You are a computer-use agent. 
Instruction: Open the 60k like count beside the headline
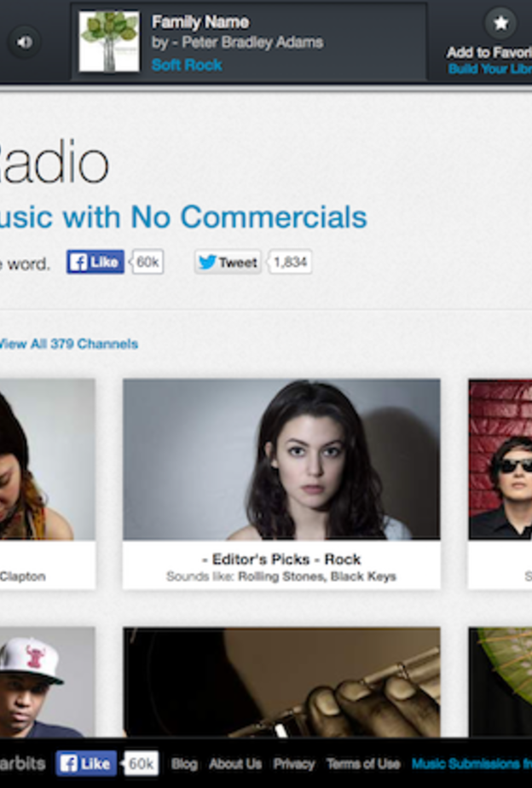coord(147,263)
